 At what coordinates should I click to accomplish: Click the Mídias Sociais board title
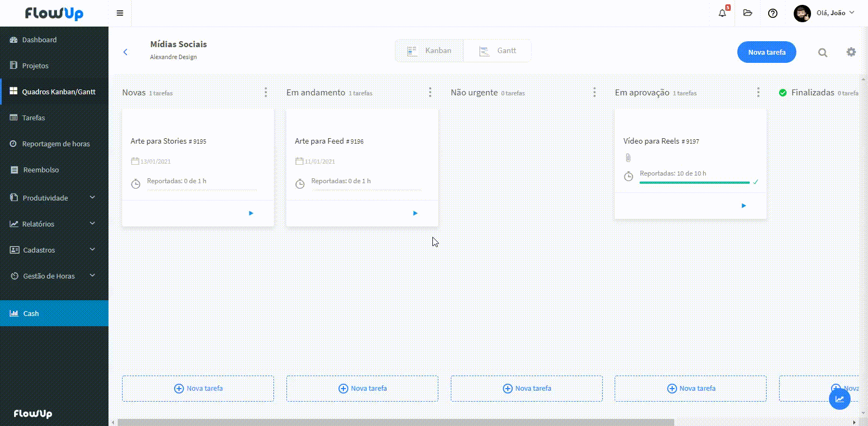coord(178,44)
